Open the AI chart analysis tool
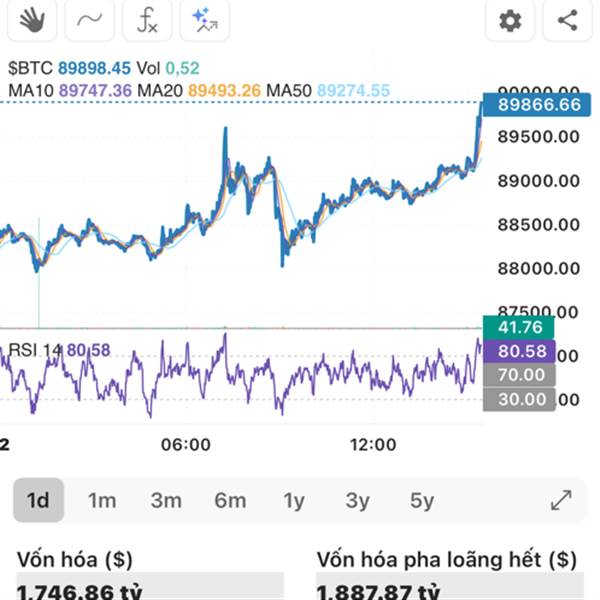This screenshot has height=600, width=600. pyautogui.click(x=205, y=19)
